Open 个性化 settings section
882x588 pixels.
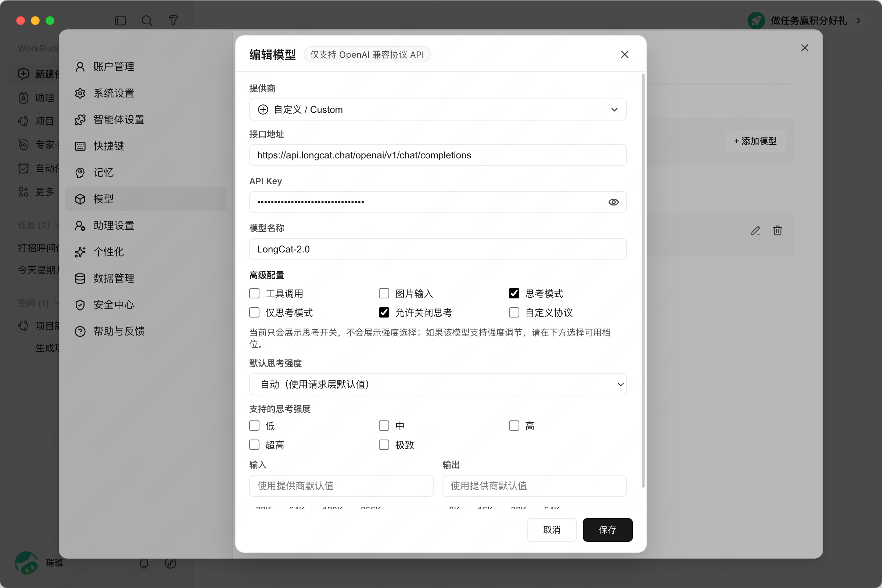coord(146,252)
